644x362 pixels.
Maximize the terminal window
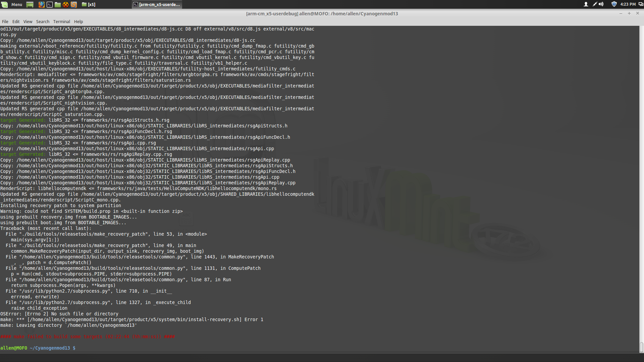coord(629,13)
